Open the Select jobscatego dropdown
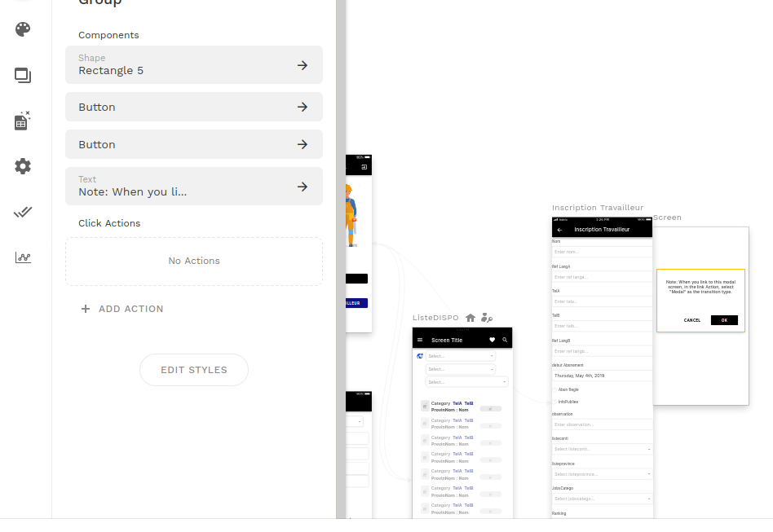 [602, 499]
